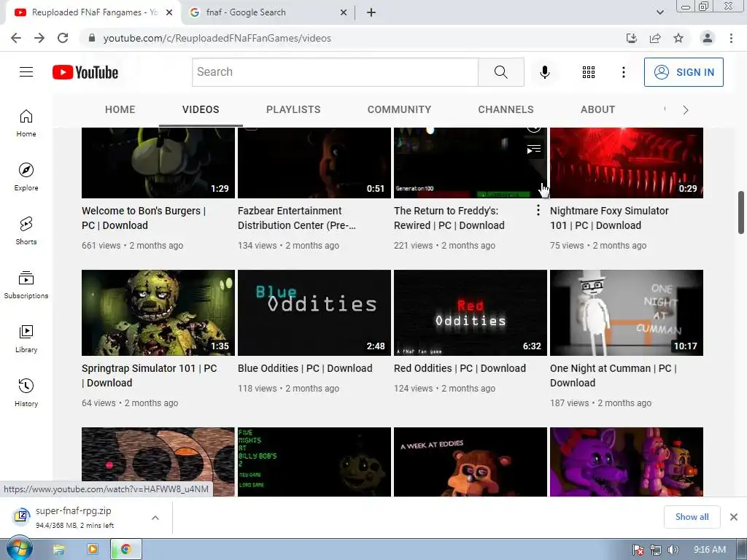Open the YouTube hamburger guide menu
The image size is (747, 560).
[x=26, y=72]
